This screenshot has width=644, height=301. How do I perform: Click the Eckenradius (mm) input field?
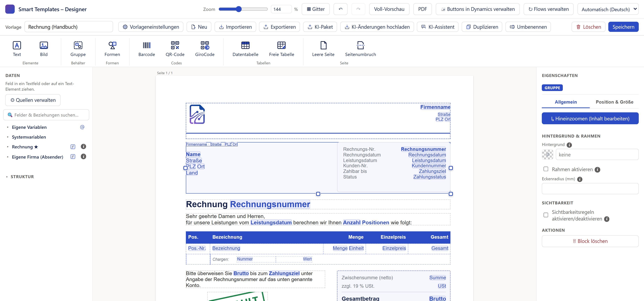pos(590,188)
